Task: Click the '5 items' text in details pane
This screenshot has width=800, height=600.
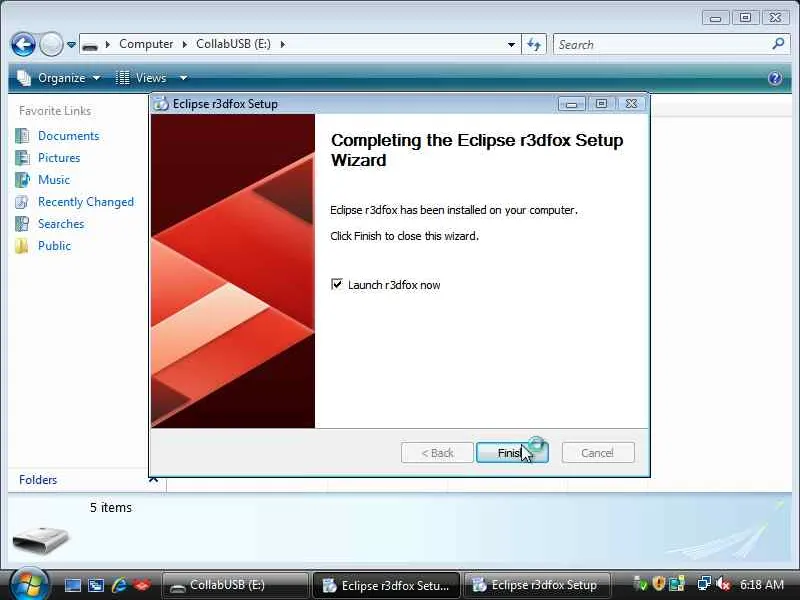Action: click(x=111, y=507)
